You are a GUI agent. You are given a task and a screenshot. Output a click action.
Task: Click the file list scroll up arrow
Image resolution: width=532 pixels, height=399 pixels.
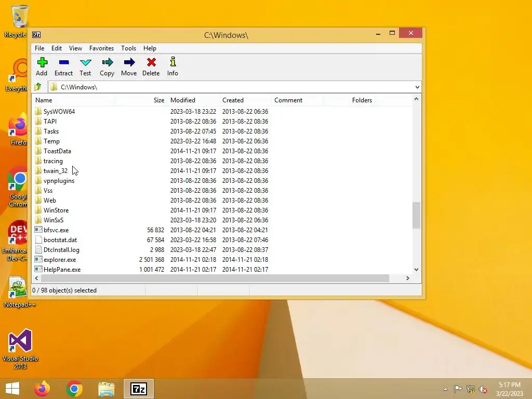(416, 99)
